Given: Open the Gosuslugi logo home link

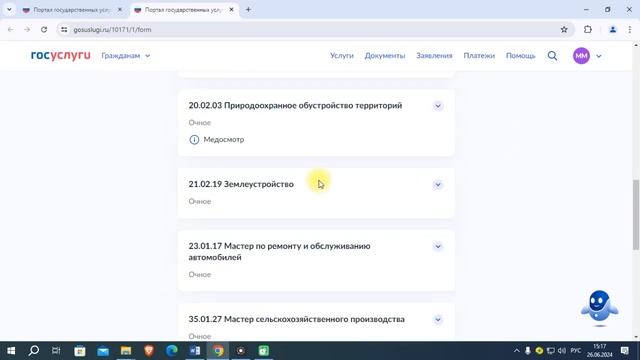Looking at the screenshot, I should [60, 56].
